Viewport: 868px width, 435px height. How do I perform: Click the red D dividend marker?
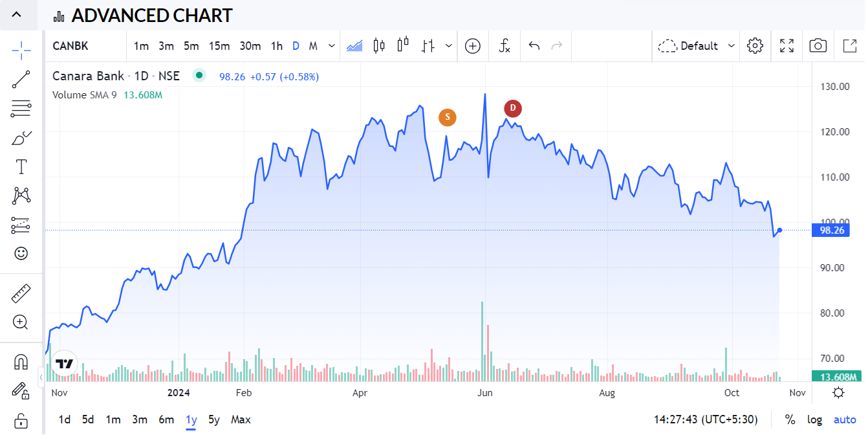[513, 108]
